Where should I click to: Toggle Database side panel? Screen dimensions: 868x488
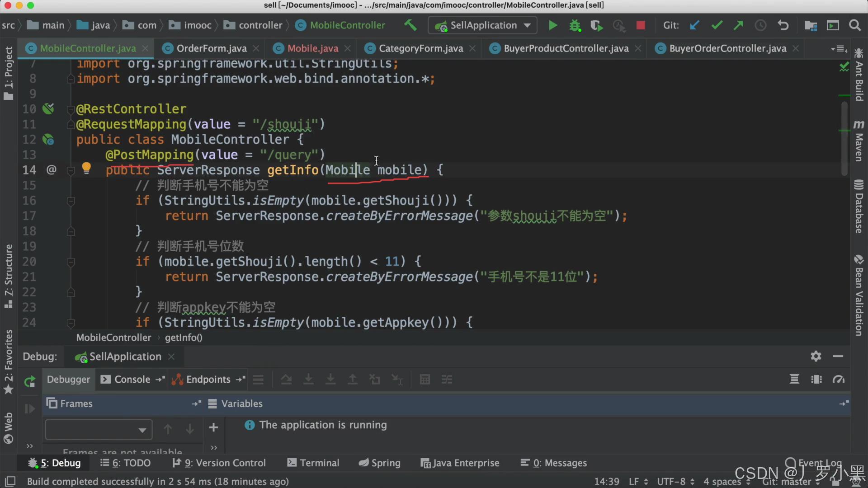tap(859, 206)
